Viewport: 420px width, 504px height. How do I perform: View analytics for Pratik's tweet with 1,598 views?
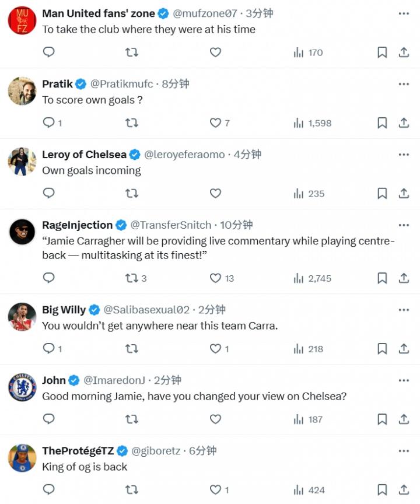tap(312, 123)
